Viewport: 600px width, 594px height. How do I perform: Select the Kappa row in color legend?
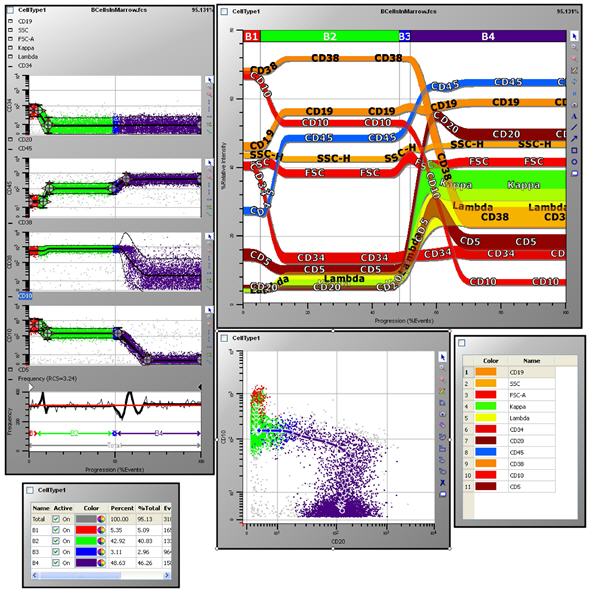509,406
